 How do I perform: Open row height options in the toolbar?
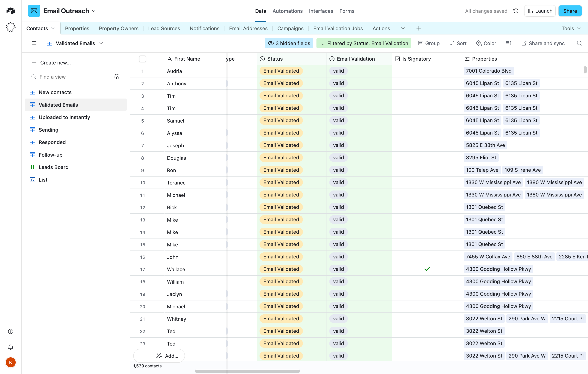tap(509, 43)
